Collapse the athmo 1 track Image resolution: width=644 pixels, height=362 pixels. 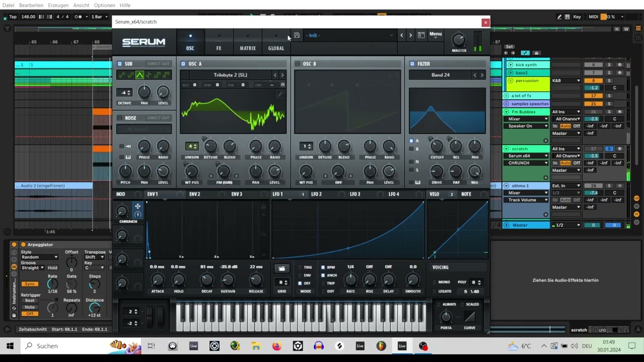pos(507,186)
